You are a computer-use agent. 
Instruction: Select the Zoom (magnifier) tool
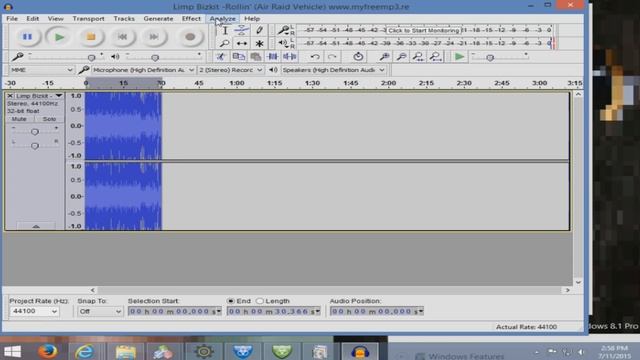[x=224, y=43]
